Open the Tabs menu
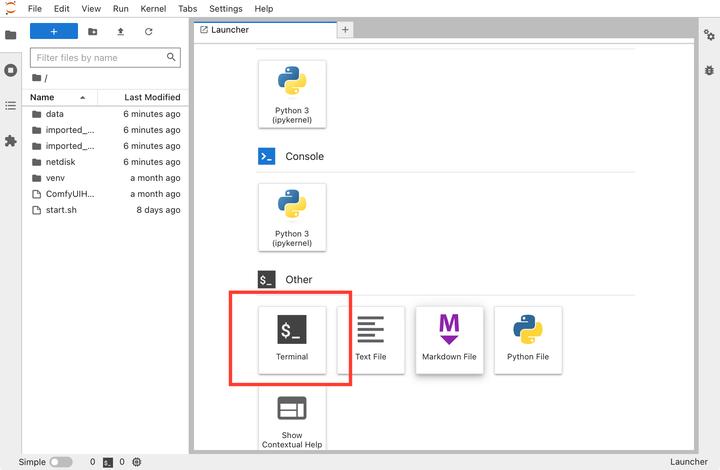Screen dimensions: 720x470 click(x=187, y=9)
